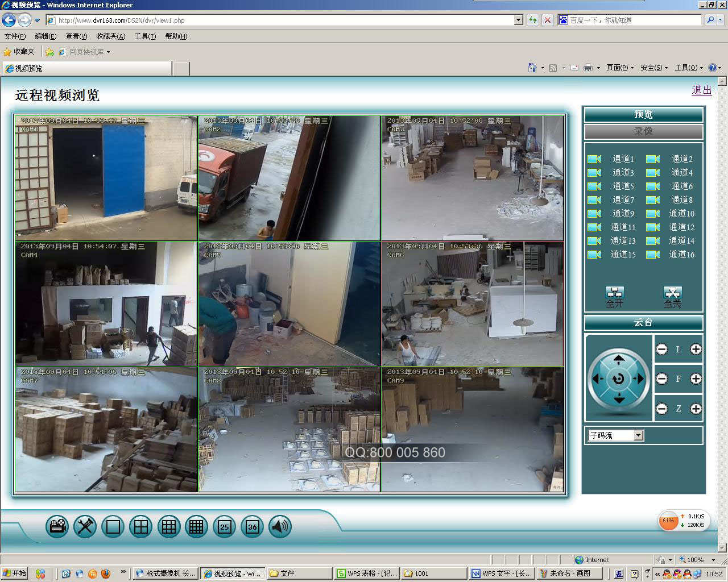
Task: Click the browser home icon
Action: point(532,68)
